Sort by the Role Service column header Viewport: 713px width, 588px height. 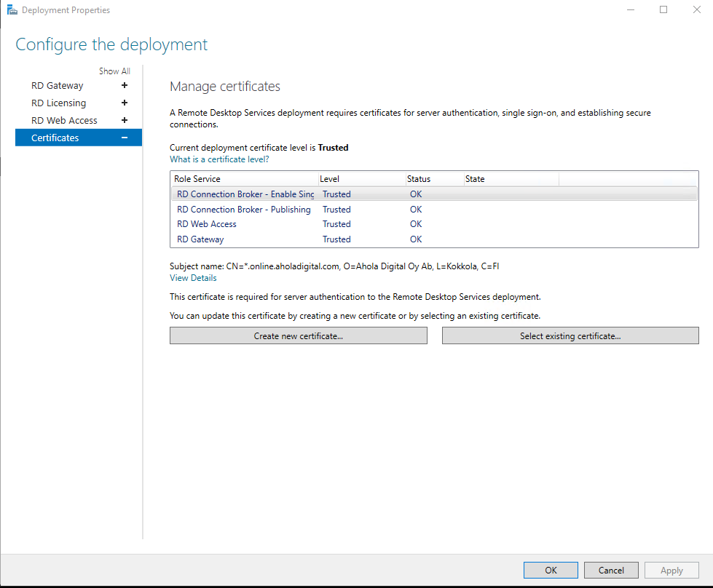(x=245, y=179)
